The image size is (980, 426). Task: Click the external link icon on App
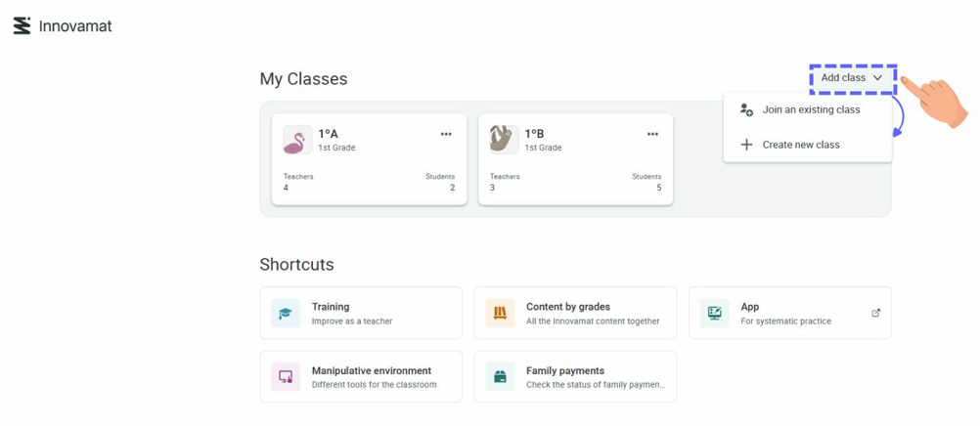[875, 313]
